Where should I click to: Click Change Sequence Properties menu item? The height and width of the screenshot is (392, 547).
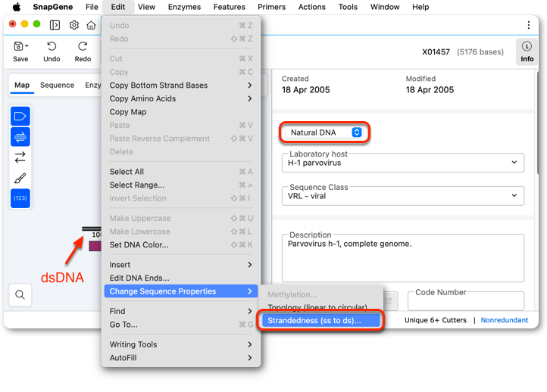point(181,291)
